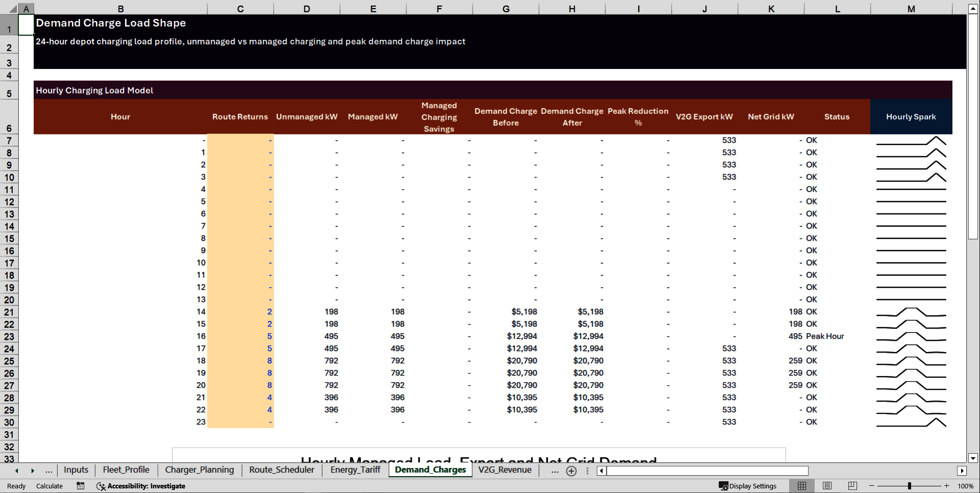
Task: Click the vertical scrollbar up arrow
Action: 973,9
